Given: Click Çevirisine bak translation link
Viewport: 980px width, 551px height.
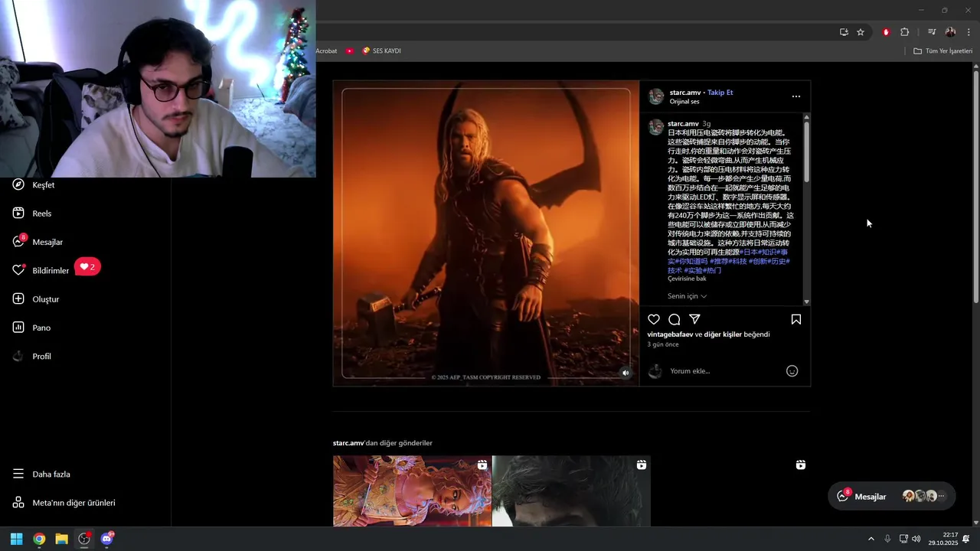Looking at the screenshot, I should click(x=687, y=279).
